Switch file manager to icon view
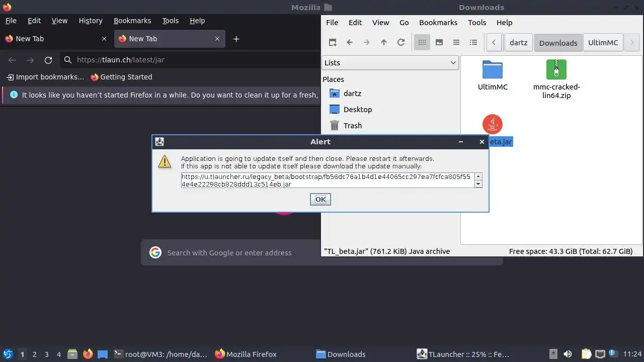Image resolution: width=644 pixels, height=362 pixels. 422,43
